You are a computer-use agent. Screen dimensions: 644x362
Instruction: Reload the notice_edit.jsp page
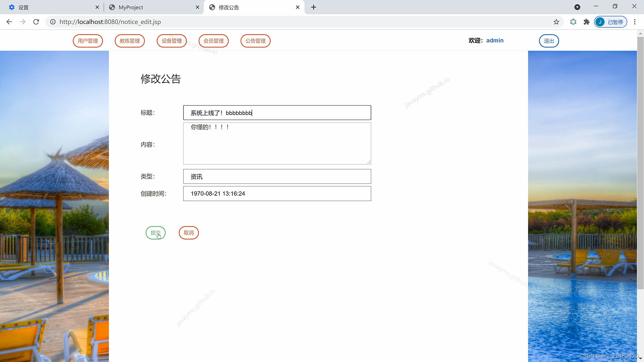coord(36,22)
